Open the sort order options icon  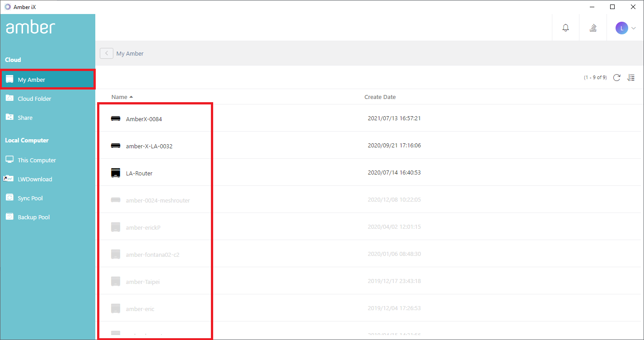[x=631, y=78]
